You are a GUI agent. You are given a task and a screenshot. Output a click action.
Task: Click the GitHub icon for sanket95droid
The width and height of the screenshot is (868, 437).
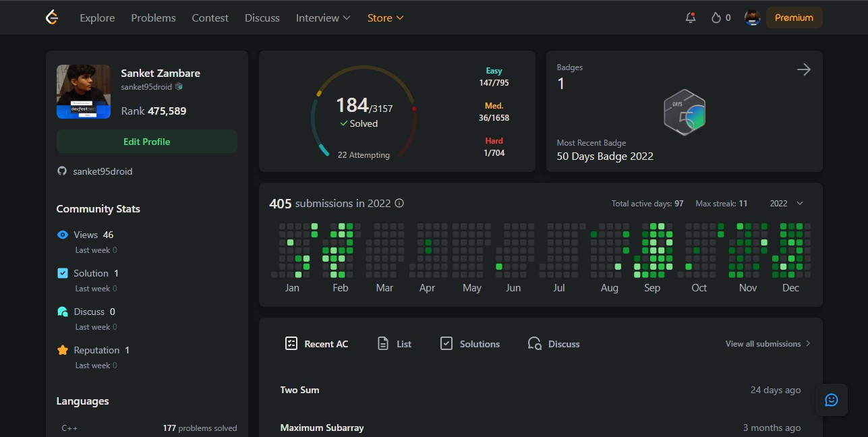coord(62,171)
